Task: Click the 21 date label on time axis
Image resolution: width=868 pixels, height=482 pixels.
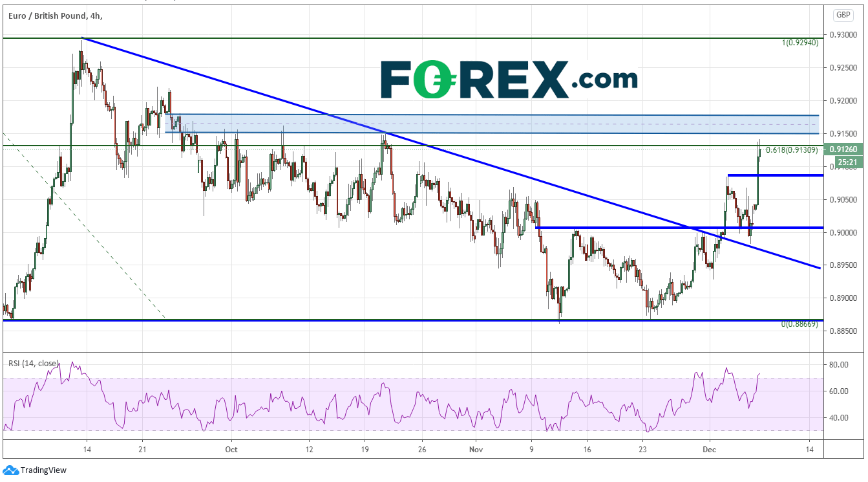Action: click(143, 450)
